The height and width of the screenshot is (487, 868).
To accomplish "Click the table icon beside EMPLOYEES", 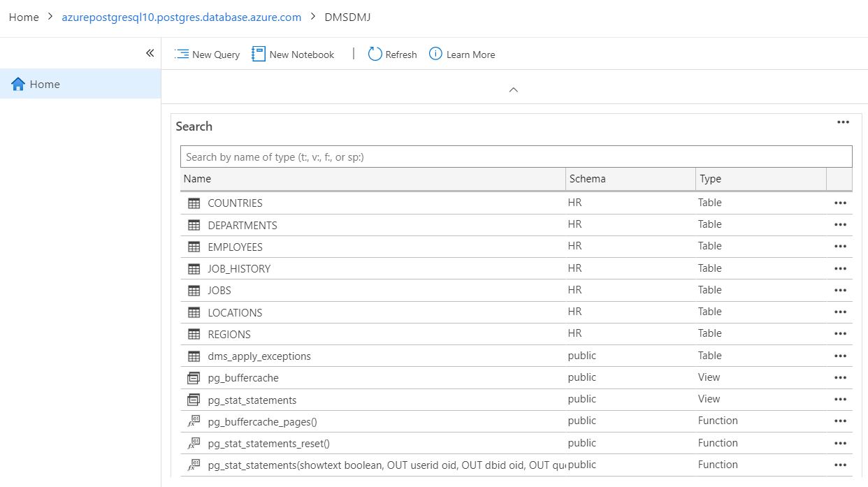I will pyautogui.click(x=193, y=246).
